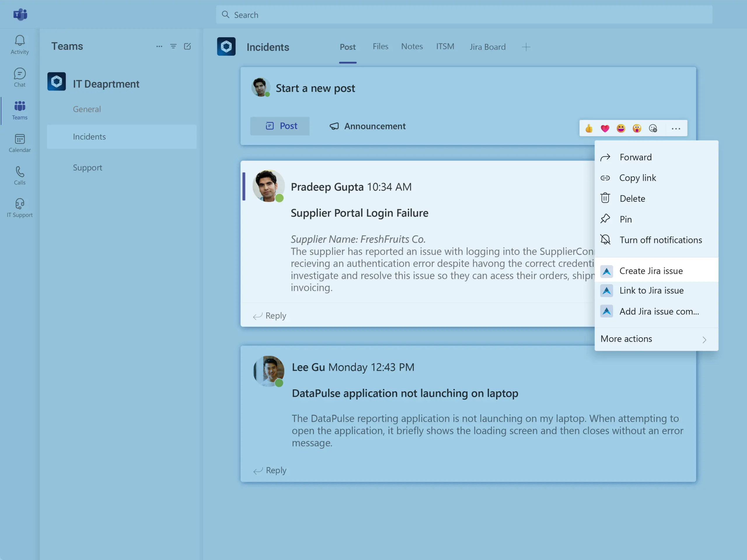Select Turn off notifications
Viewport: 747px width, 560px height.
click(x=656, y=240)
